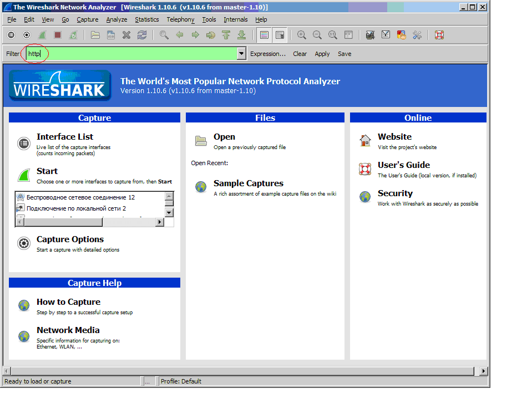Open Interface List in Capture panel
The width and height of the screenshot is (532, 404).
point(65,137)
